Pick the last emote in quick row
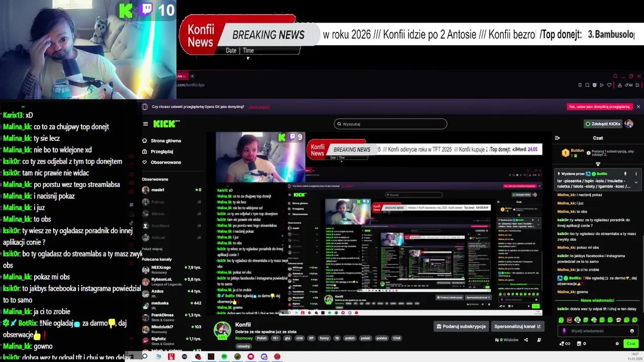644x362 pixels. tap(634, 320)
